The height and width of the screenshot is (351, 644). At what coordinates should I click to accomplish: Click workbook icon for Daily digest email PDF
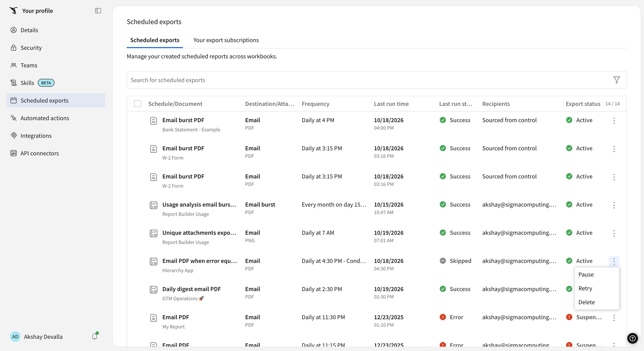(x=153, y=290)
